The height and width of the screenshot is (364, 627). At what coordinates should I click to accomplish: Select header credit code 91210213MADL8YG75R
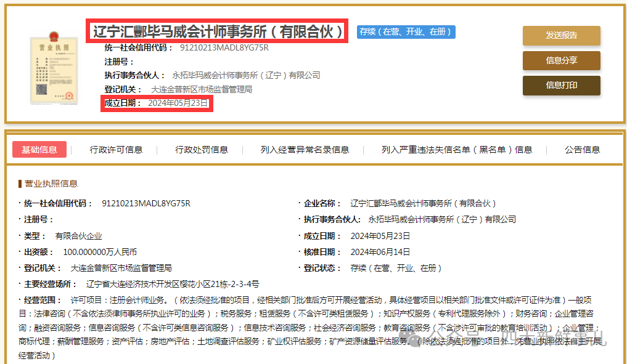(x=224, y=47)
